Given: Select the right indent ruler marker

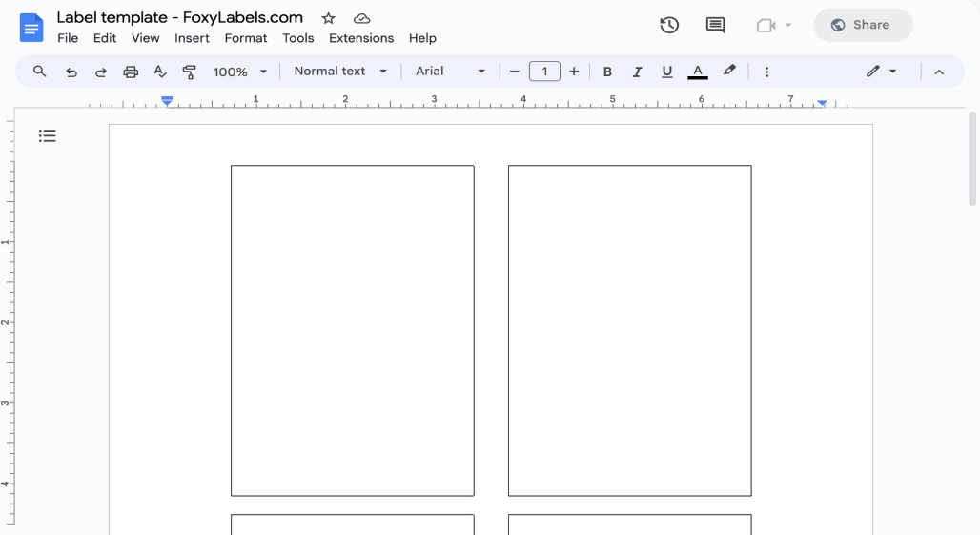Looking at the screenshot, I should (822, 102).
